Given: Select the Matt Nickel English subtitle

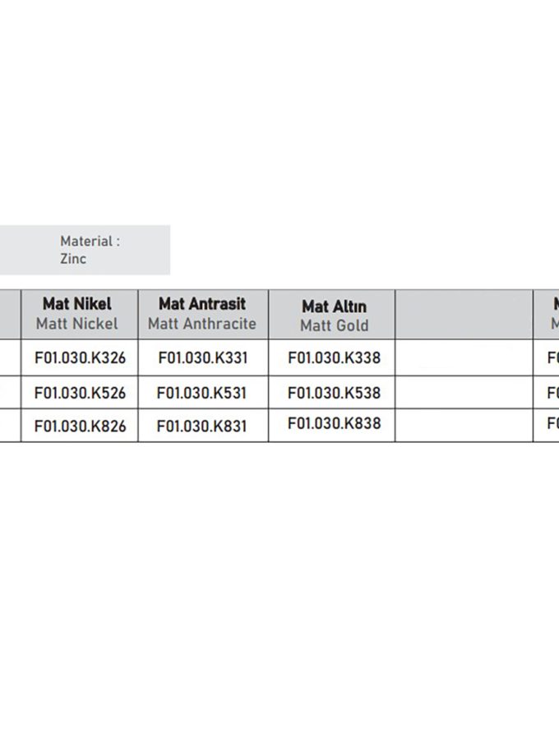Looking at the screenshot, I should click(77, 324).
